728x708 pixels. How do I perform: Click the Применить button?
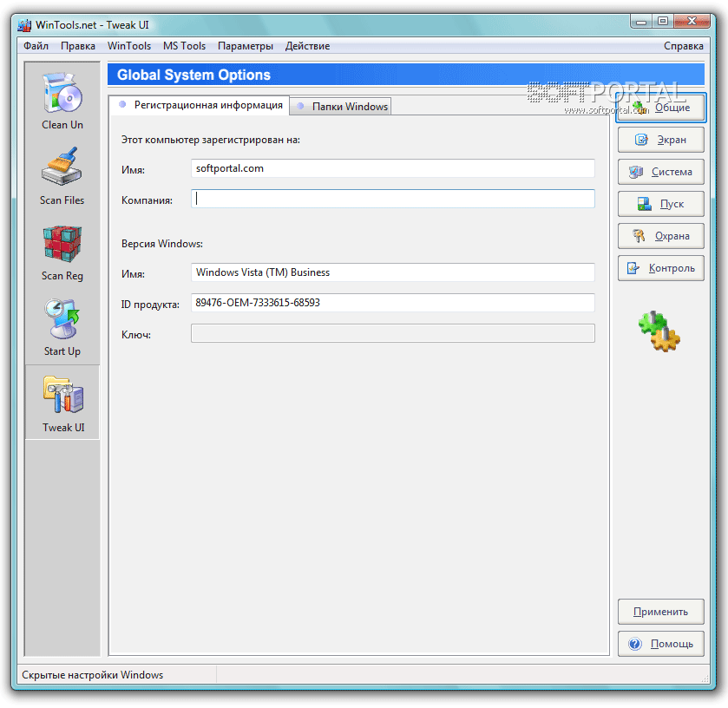tap(660, 612)
